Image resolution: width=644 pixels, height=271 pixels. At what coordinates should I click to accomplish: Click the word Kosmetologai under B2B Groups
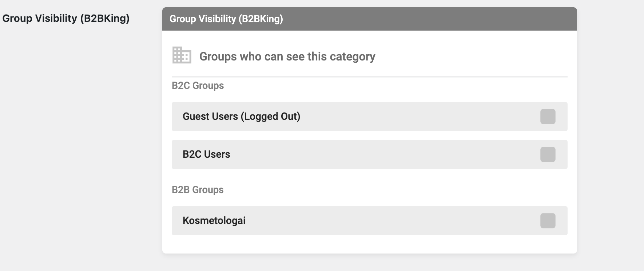pyautogui.click(x=214, y=220)
